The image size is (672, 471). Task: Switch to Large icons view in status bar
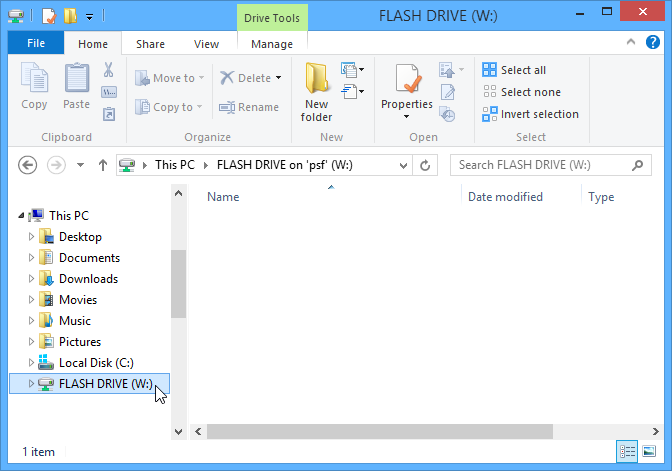click(649, 451)
